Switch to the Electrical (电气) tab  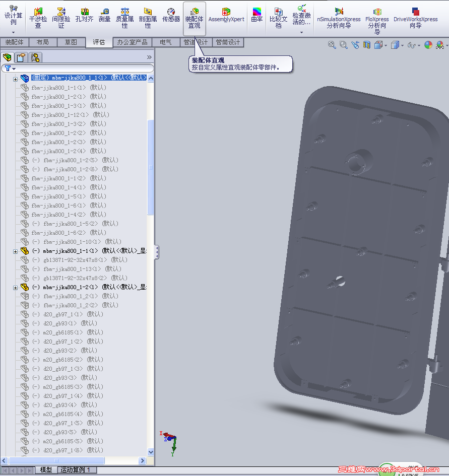click(x=166, y=42)
